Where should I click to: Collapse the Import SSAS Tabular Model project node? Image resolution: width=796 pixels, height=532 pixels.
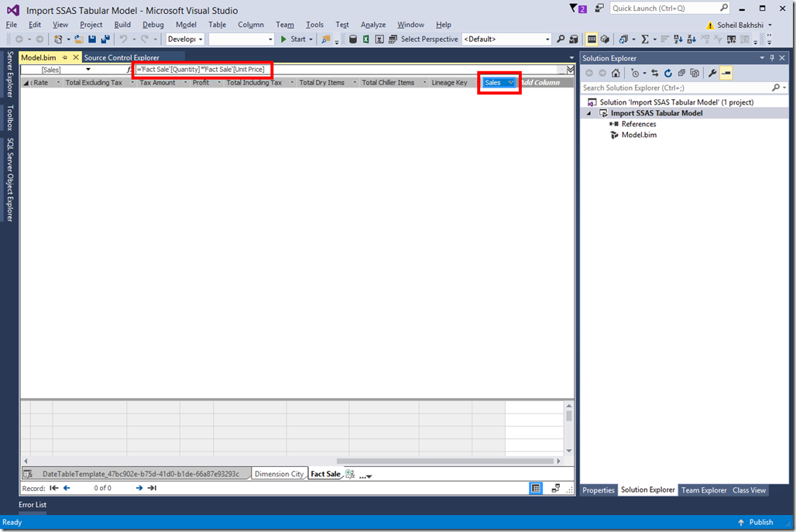click(x=589, y=113)
